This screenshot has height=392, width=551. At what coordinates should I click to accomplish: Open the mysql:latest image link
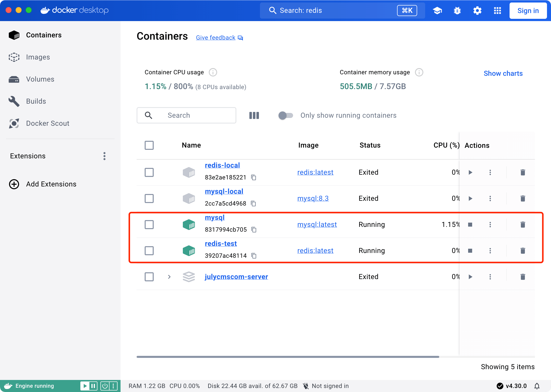pyautogui.click(x=317, y=225)
